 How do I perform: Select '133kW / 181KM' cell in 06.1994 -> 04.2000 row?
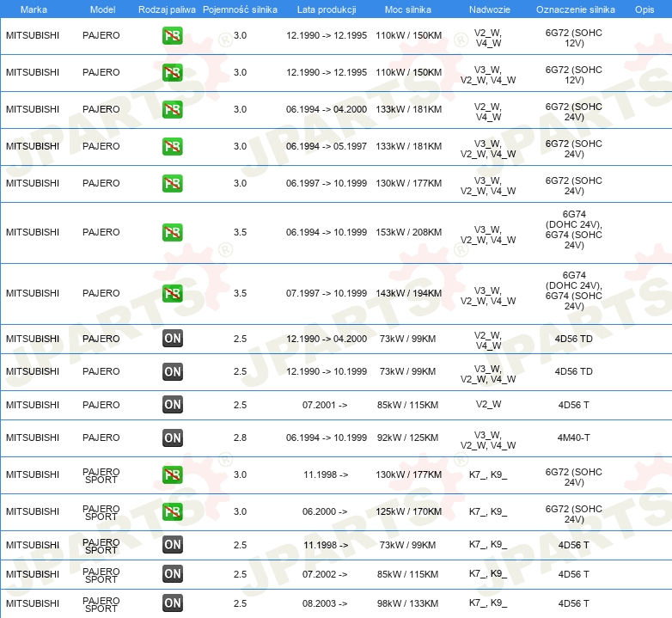(409, 109)
